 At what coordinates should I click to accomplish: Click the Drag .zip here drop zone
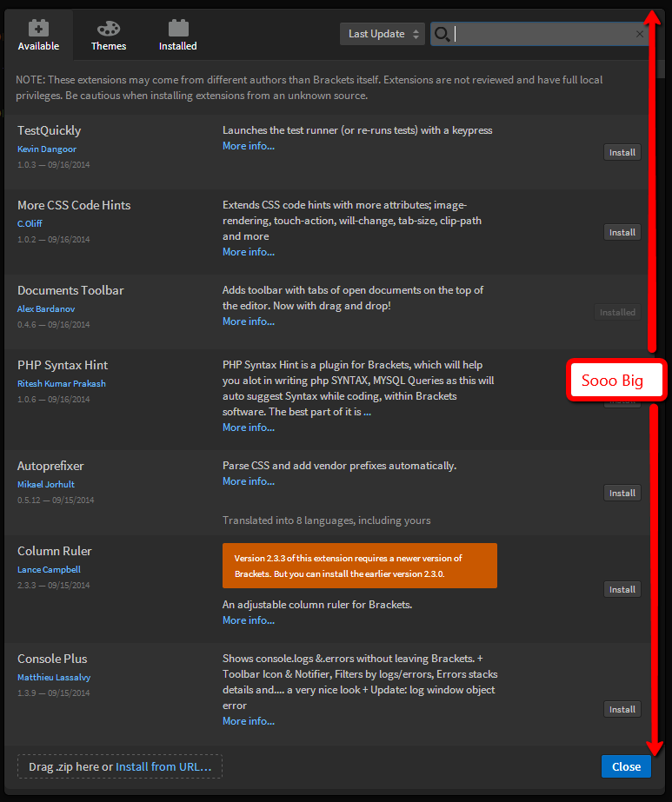(120, 766)
